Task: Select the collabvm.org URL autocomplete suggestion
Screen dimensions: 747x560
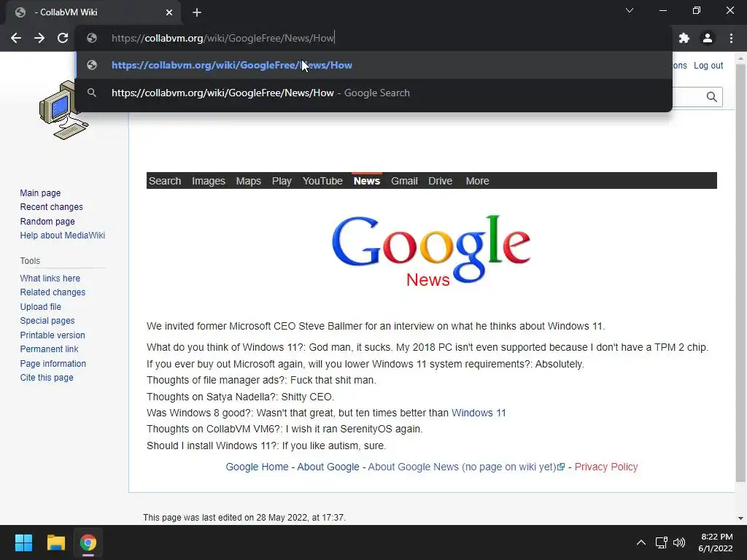Action: 373,65
